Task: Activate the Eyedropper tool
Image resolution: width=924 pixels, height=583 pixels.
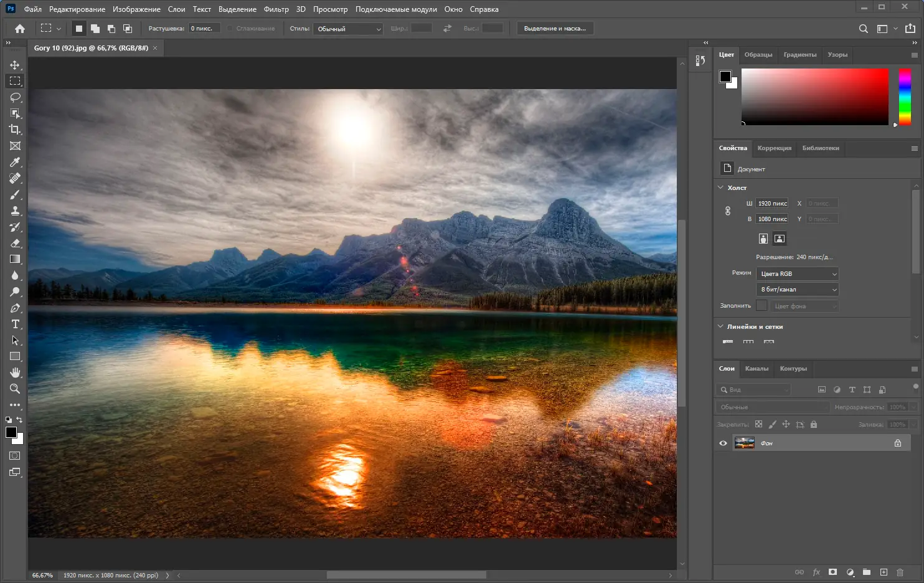Action: (16, 162)
